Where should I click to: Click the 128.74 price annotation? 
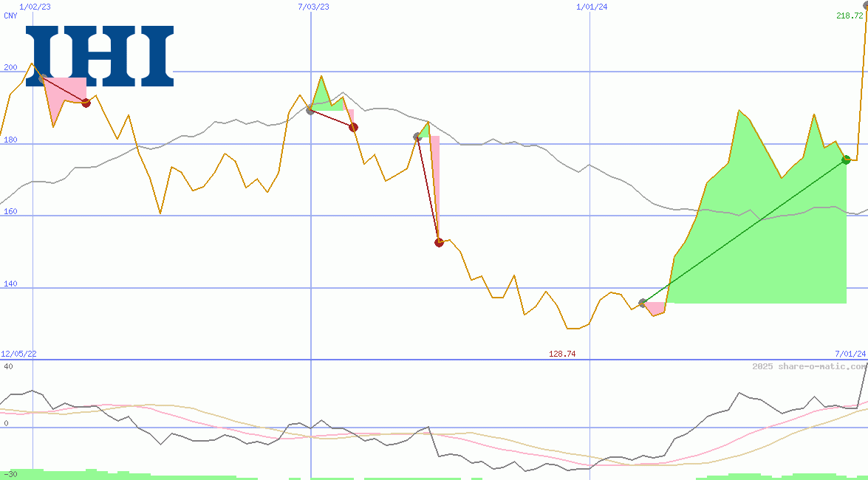pos(561,354)
